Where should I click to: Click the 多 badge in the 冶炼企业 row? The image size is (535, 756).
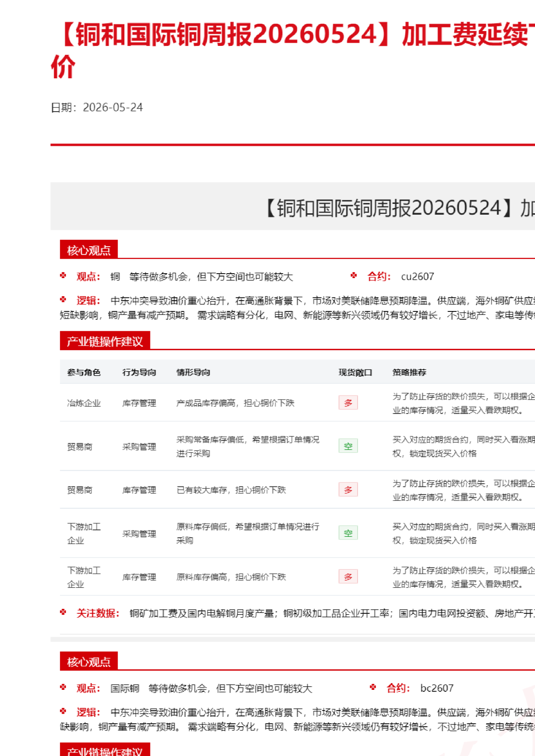point(348,403)
